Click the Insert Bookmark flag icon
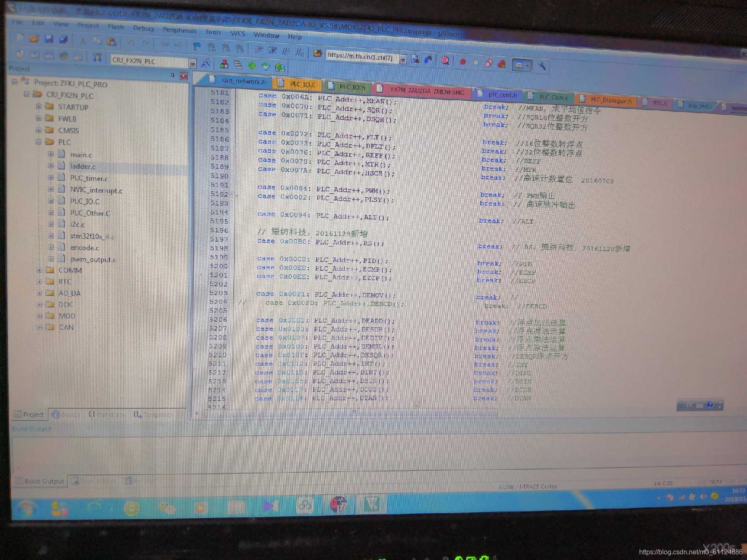The height and width of the screenshot is (560, 747). [197, 46]
